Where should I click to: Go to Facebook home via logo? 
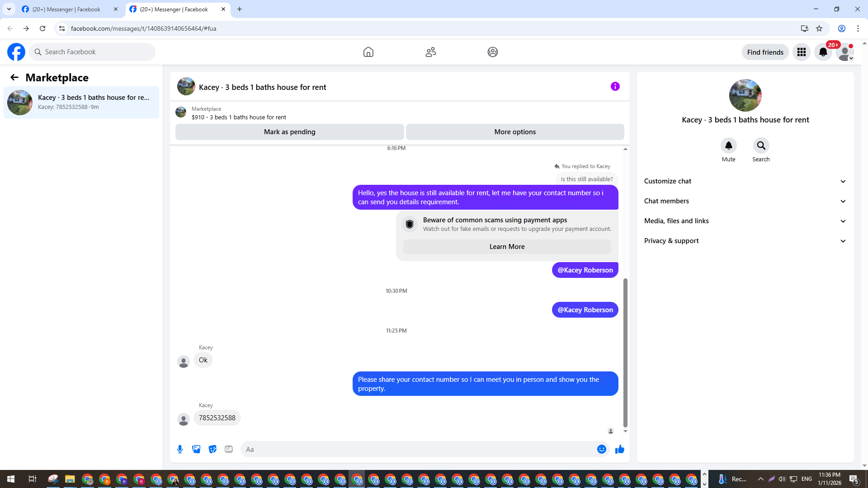16,52
